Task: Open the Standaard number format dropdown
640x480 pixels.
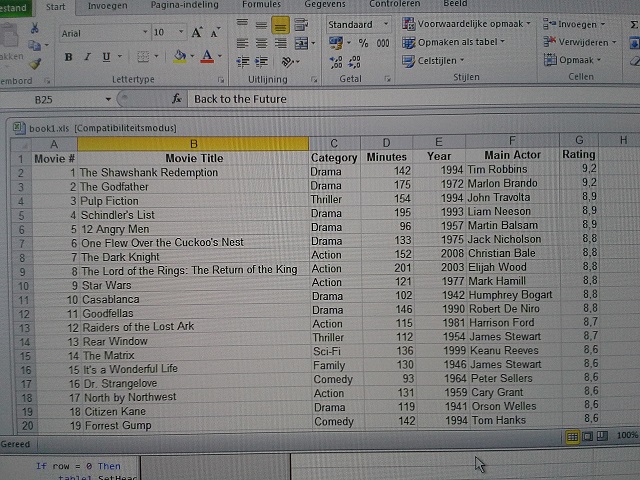Action: tap(386, 24)
